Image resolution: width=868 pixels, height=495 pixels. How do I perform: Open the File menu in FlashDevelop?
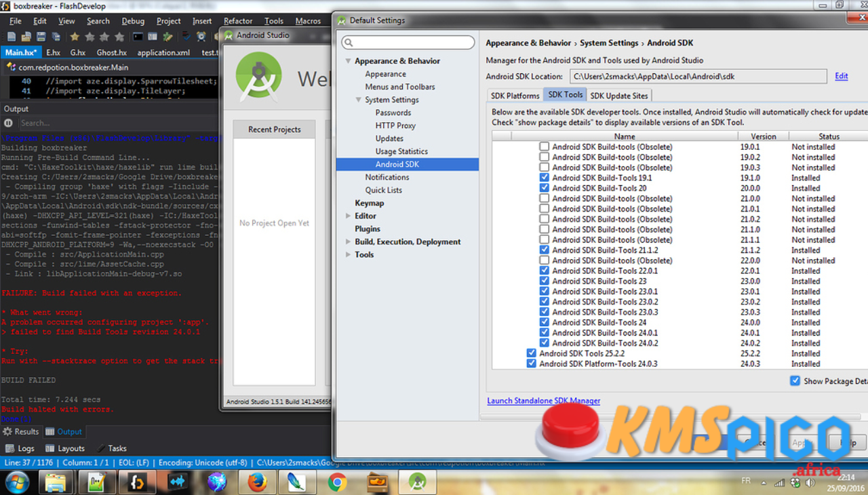[x=15, y=21]
